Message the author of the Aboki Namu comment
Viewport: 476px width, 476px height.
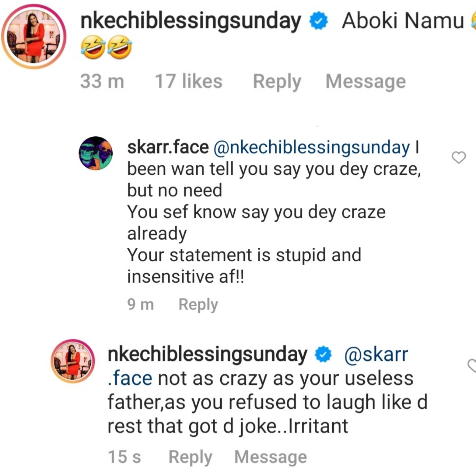coord(366,82)
